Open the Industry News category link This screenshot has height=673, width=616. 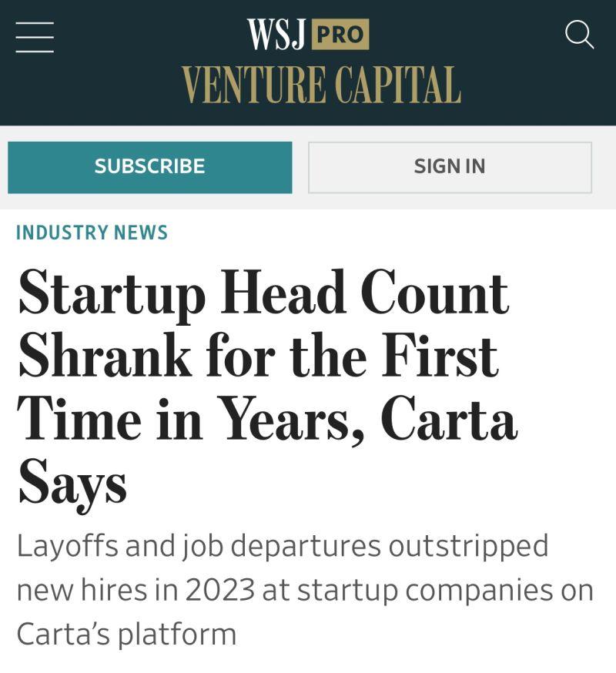(x=92, y=233)
